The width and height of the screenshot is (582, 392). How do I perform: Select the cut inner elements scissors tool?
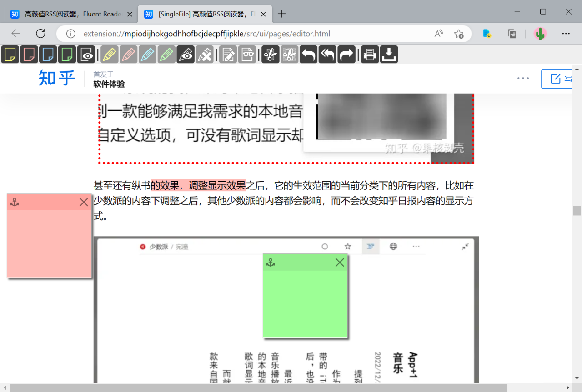[x=271, y=55]
